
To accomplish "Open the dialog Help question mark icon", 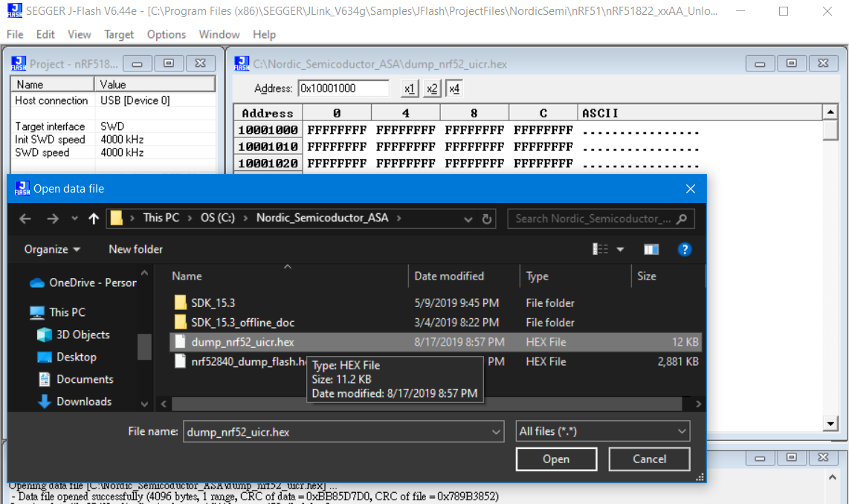I will coord(685,249).
